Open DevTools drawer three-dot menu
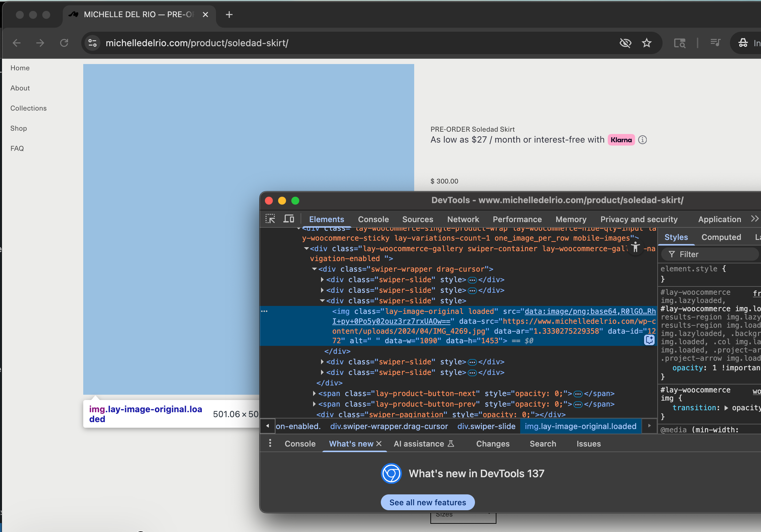 (270, 443)
